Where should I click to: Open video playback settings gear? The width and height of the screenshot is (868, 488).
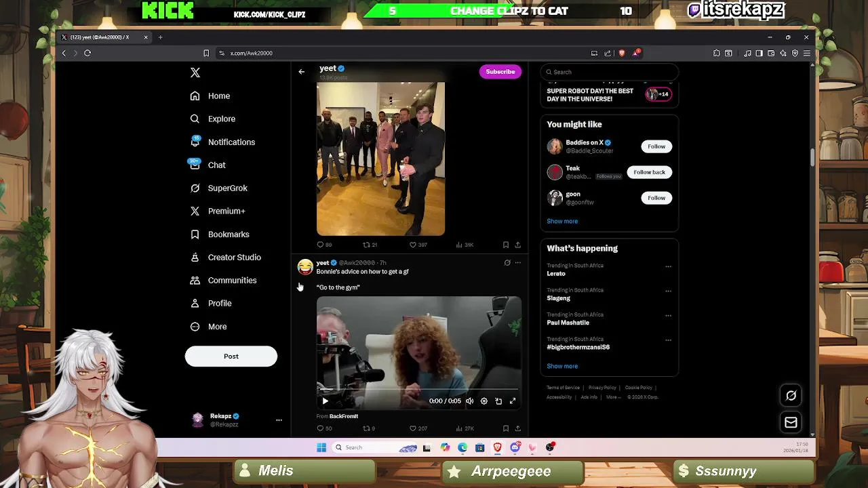pyautogui.click(x=484, y=401)
